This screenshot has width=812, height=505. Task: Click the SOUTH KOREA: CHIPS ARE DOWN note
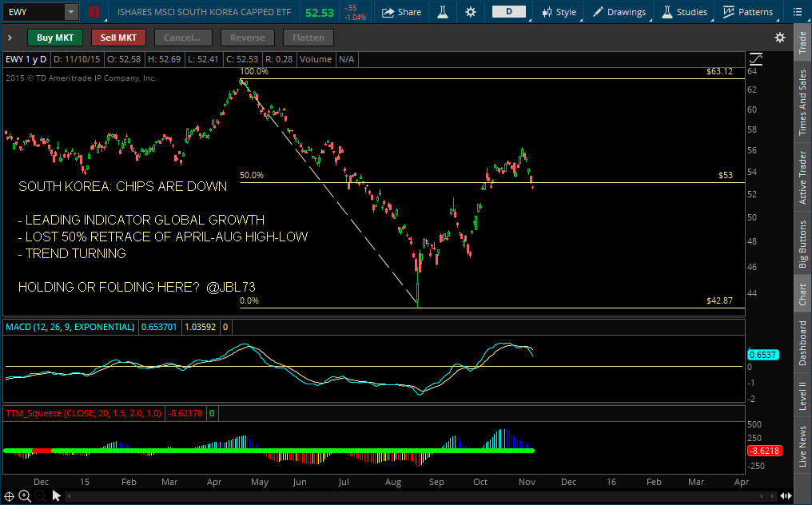(123, 186)
